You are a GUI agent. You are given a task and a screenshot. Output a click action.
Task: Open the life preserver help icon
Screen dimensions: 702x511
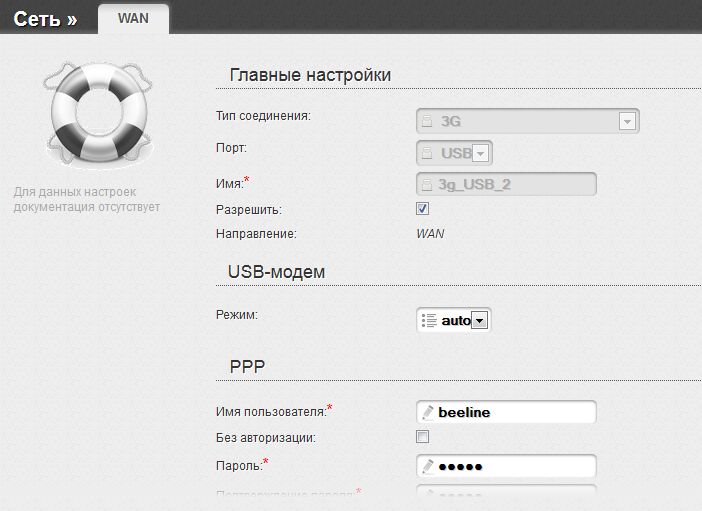(x=98, y=114)
